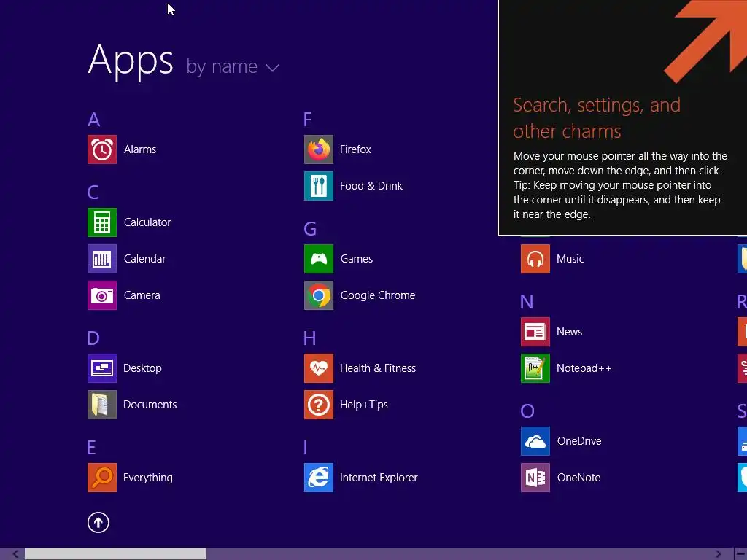Open the Games app icon
747x560 pixels.
319,259
